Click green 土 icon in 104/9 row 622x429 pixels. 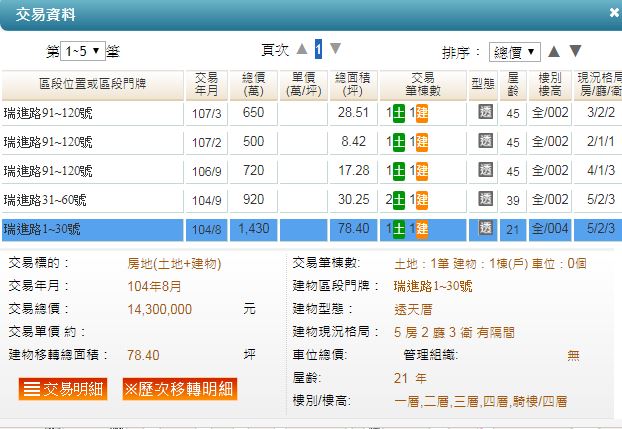point(399,200)
